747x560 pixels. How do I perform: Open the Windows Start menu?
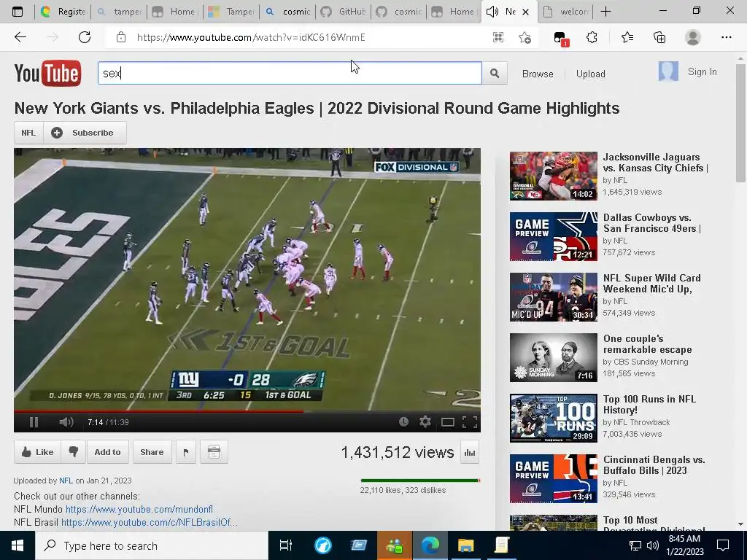tap(18, 545)
